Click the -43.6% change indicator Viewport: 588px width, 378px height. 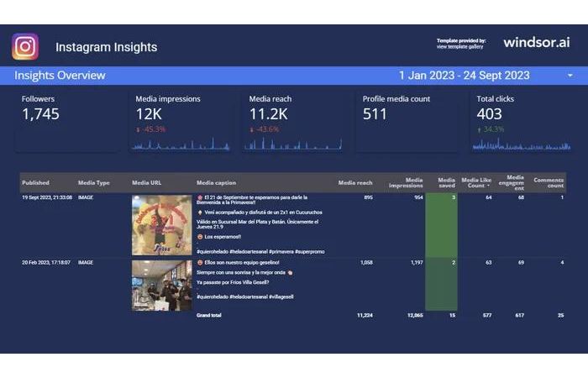265,129
